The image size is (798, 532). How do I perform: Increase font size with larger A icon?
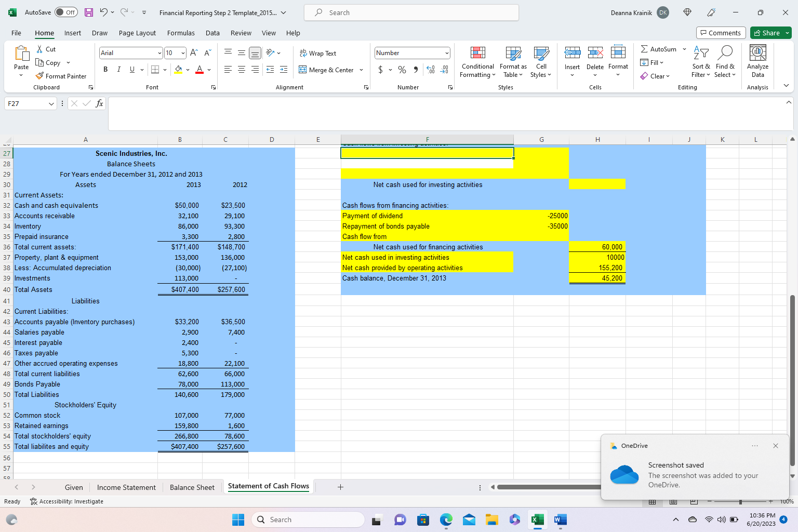pos(194,53)
